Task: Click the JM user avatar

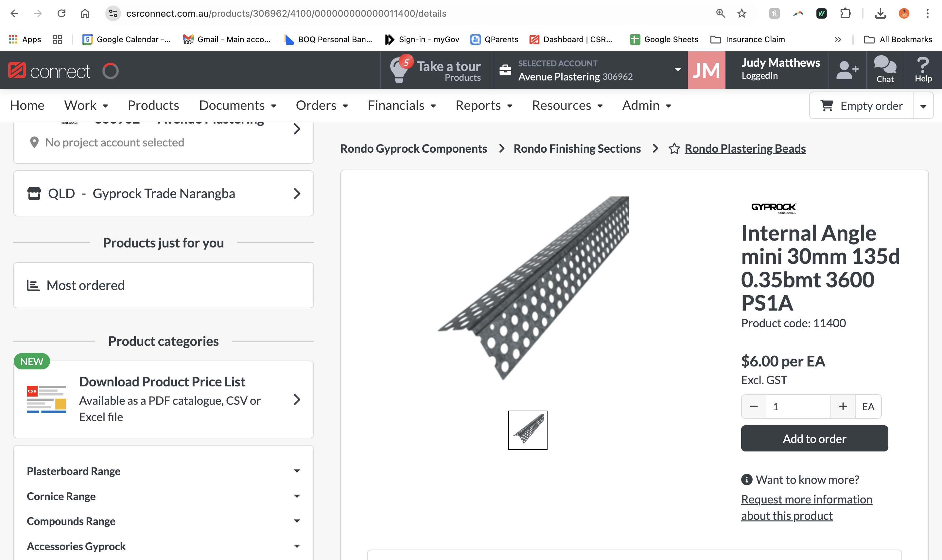Action: pyautogui.click(x=706, y=70)
